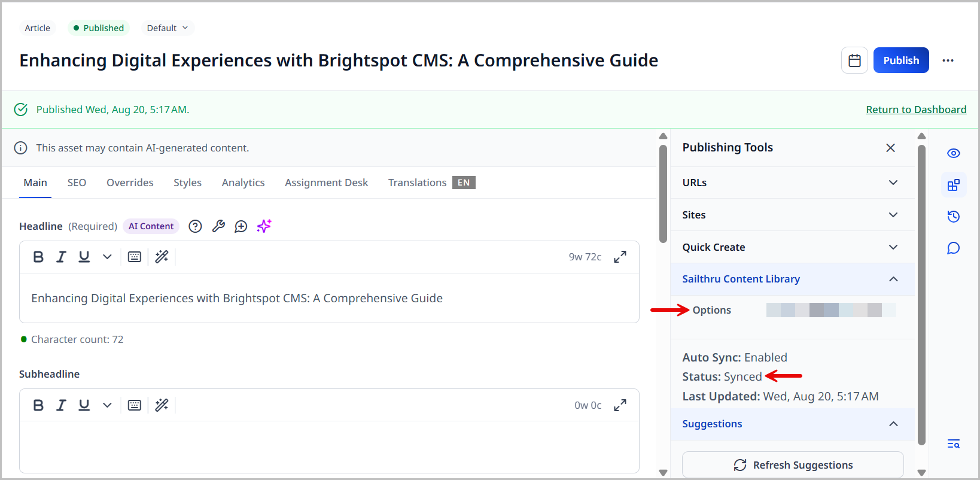
Task: Click the Headline help question mark icon
Action: tap(195, 226)
